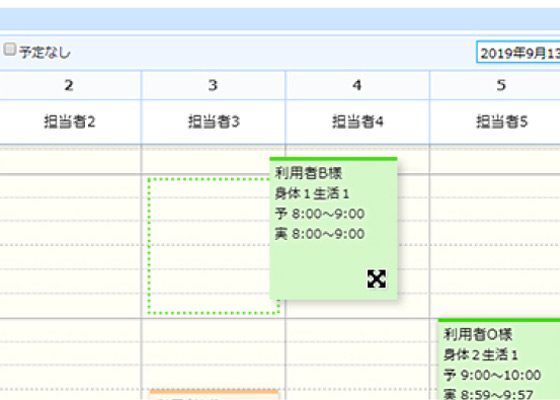Click the 担当者2 staff header
560x400 pixels.
[70, 122]
